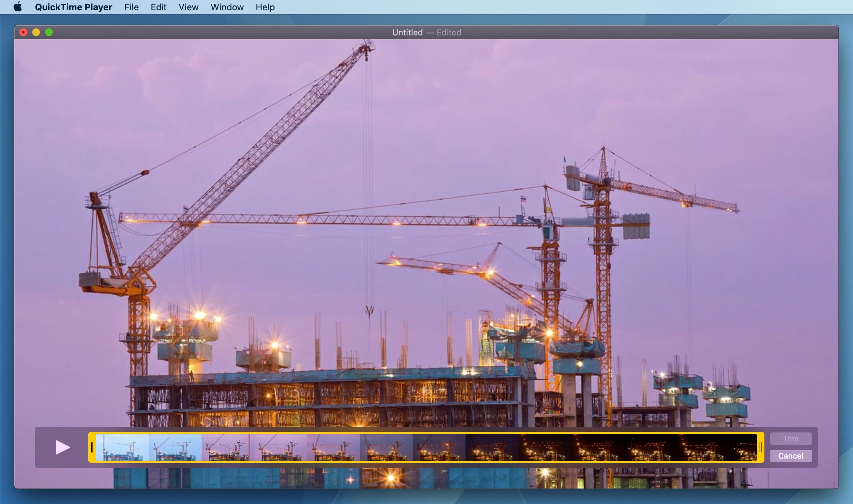853x504 pixels.
Task: Open the Edit menu
Action: 158,7
